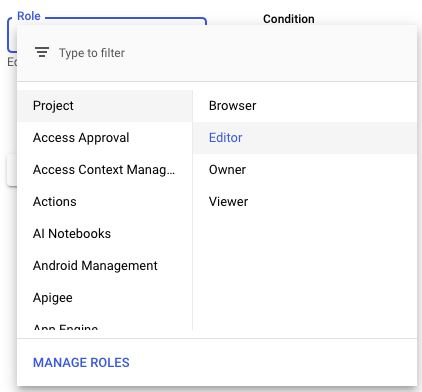Select the AI Notebooks category

105,234
